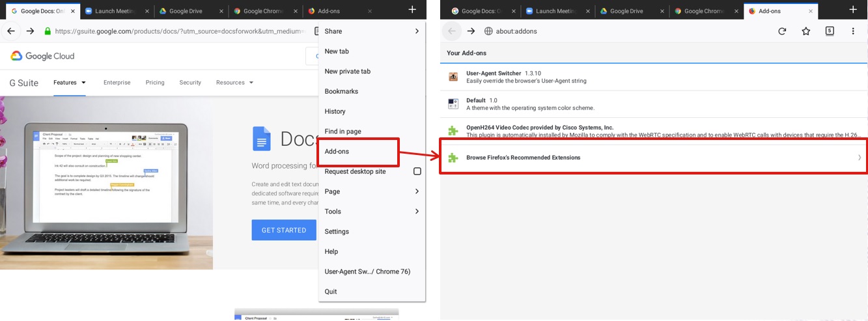Click the globe icon beside about:addons
The height and width of the screenshot is (321, 868).
point(489,31)
